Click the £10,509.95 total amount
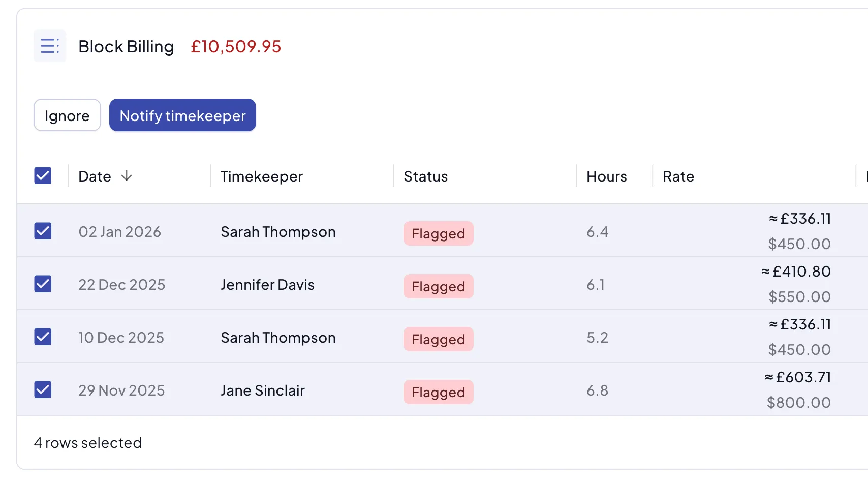This screenshot has height=481, width=868. [236, 47]
